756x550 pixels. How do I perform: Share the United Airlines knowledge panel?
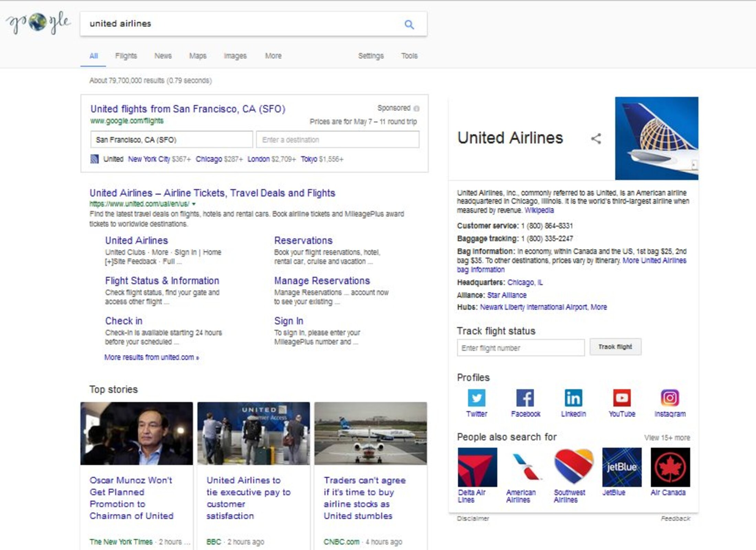596,139
